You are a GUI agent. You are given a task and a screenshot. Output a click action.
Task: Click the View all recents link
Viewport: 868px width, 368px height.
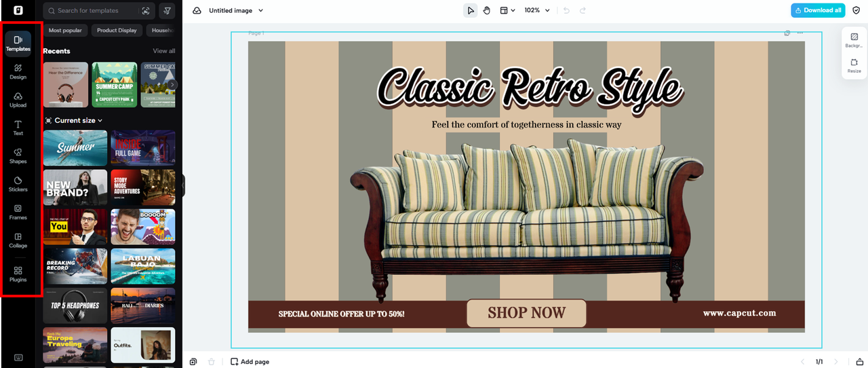(163, 51)
